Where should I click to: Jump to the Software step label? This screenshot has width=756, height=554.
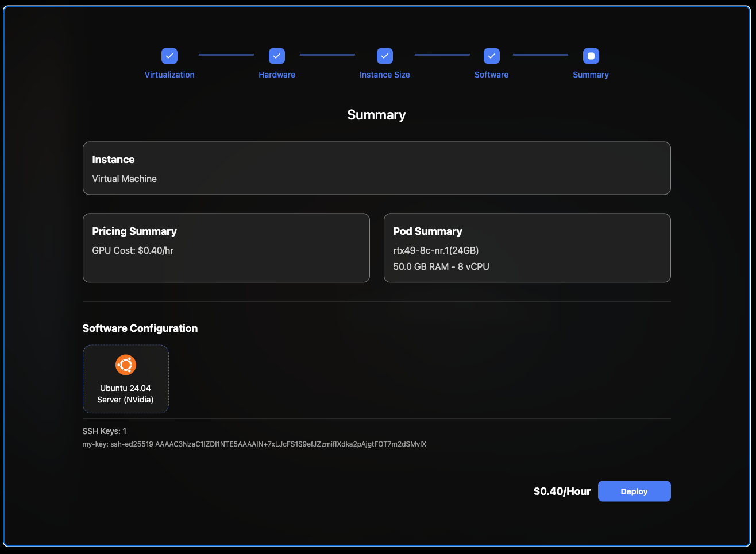[491, 75]
